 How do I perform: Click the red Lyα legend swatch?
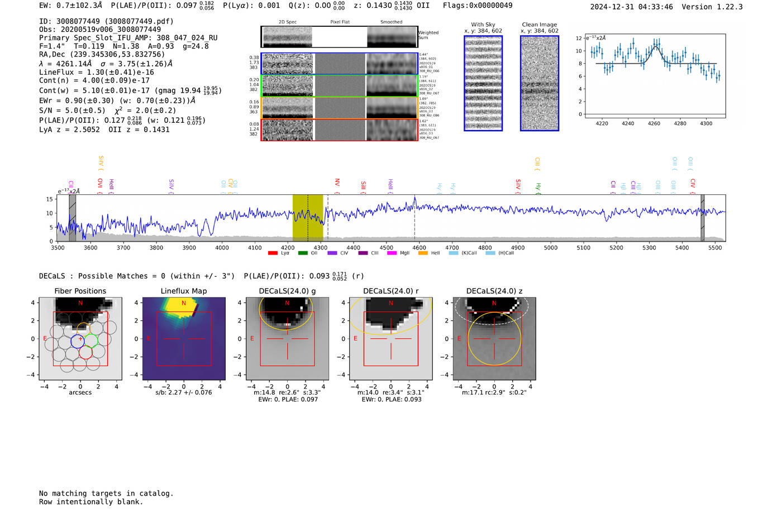pos(273,253)
